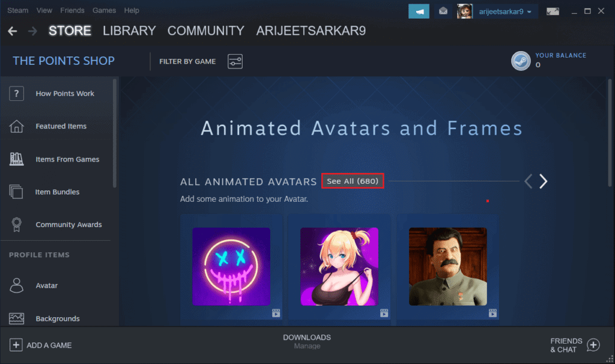
Task: Open How Points Work via the question mark icon
Action: pos(16,93)
